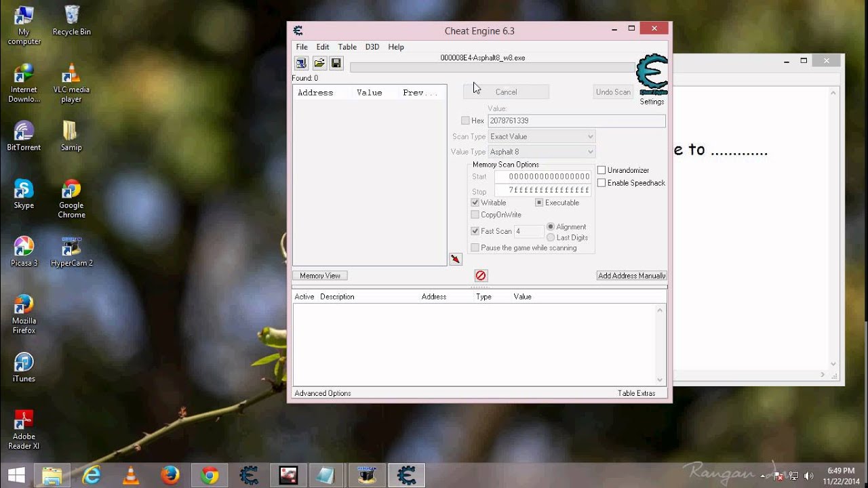The height and width of the screenshot is (488, 868).
Task: Open the process selection icon in Cheat Engine
Action: pyautogui.click(x=301, y=63)
